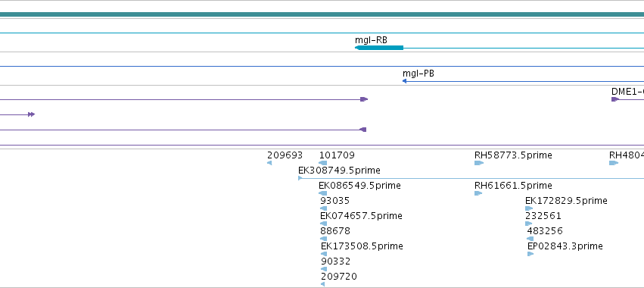Select the arrow glyph under 209720
The height and width of the screenshot is (288, 644).
pos(323,284)
